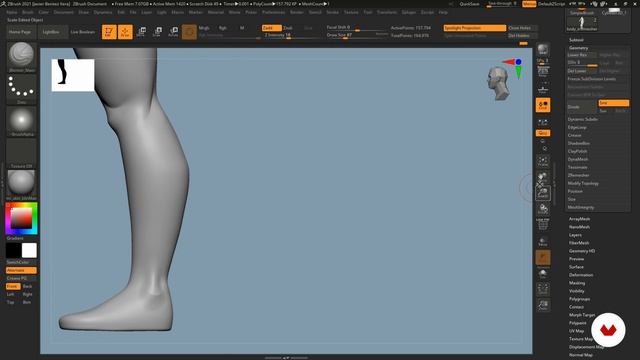The height and width of the screenshot is (360, 640).
Task: Toggle the Zadd button
Action: 271,28
